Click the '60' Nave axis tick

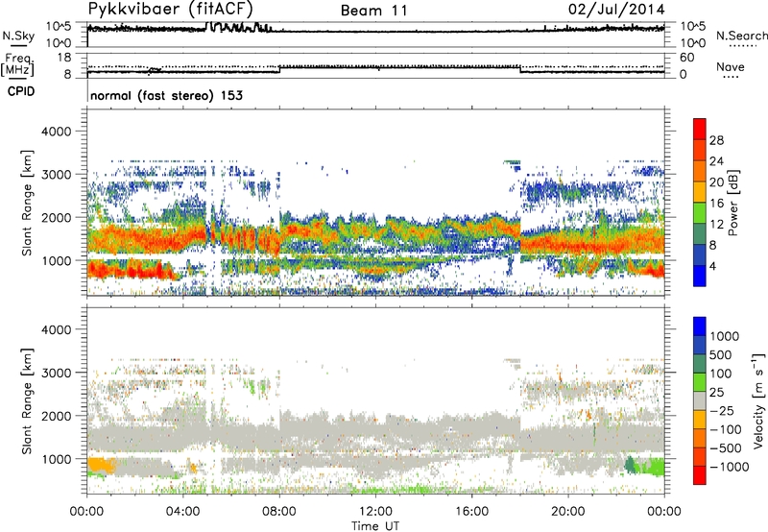coord(687,58)
